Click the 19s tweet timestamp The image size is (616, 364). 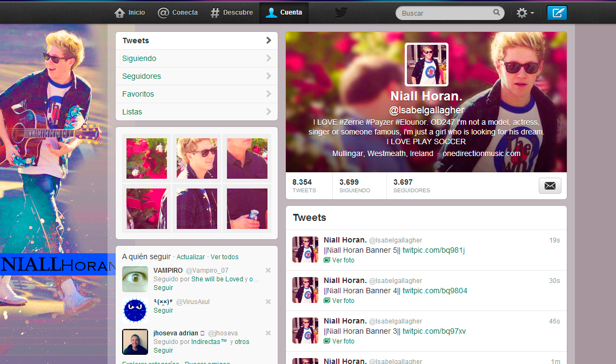(554, 240)
